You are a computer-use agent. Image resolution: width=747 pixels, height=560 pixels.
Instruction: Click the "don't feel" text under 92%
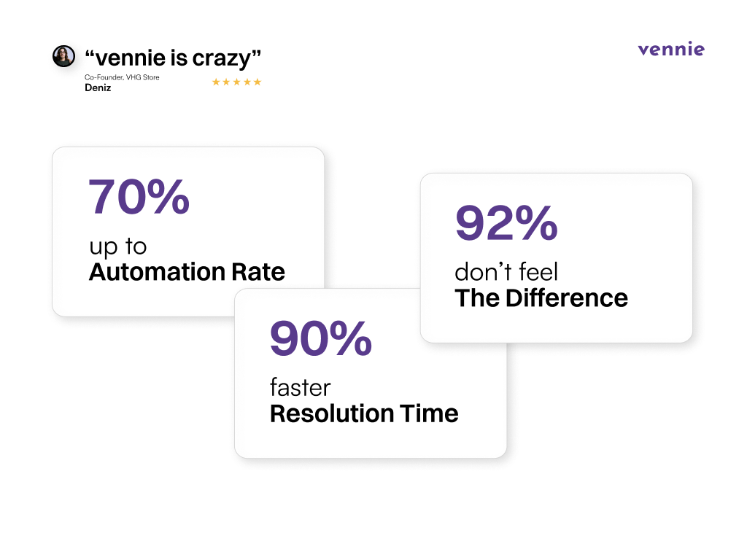pyautogui.click(x=506, y=272)
